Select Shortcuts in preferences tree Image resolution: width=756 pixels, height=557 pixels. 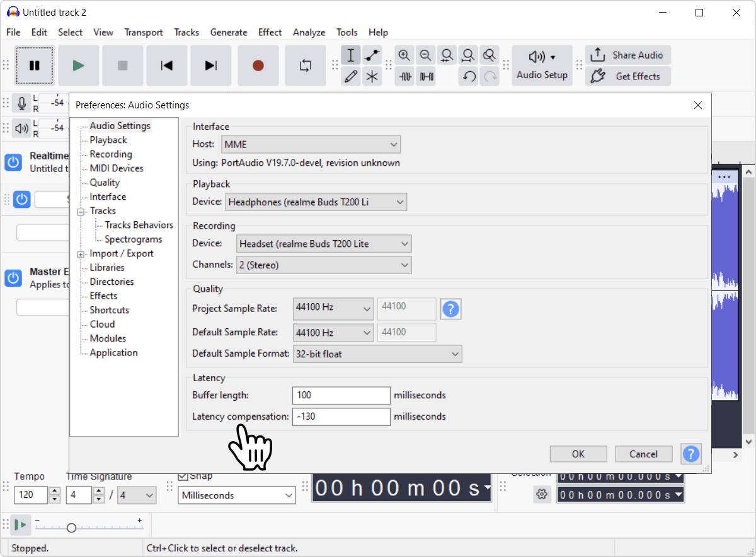point(110,310)
